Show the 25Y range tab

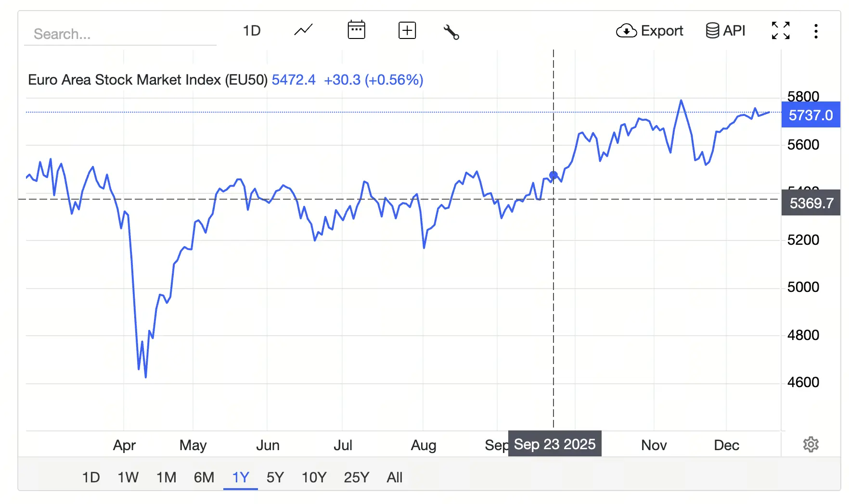(357, 478)
